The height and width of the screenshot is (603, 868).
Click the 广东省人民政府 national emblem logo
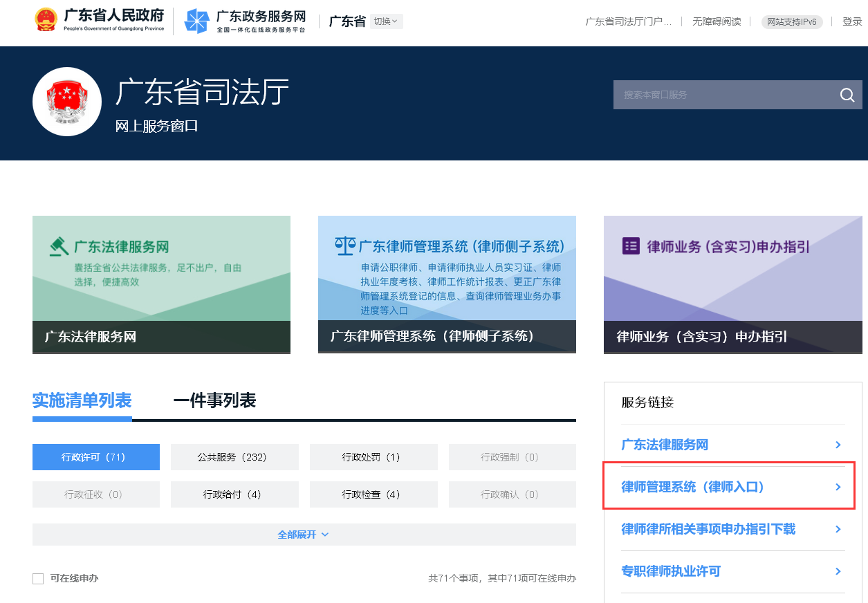46,21
